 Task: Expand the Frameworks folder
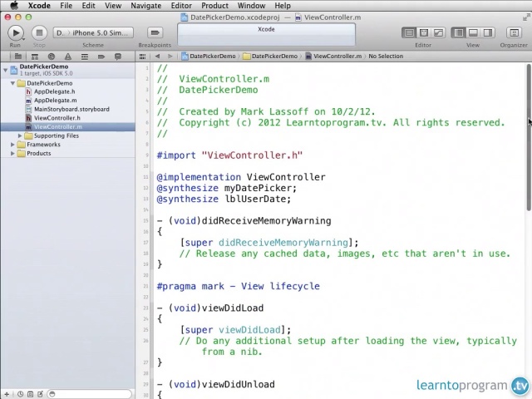pos(12,145)
